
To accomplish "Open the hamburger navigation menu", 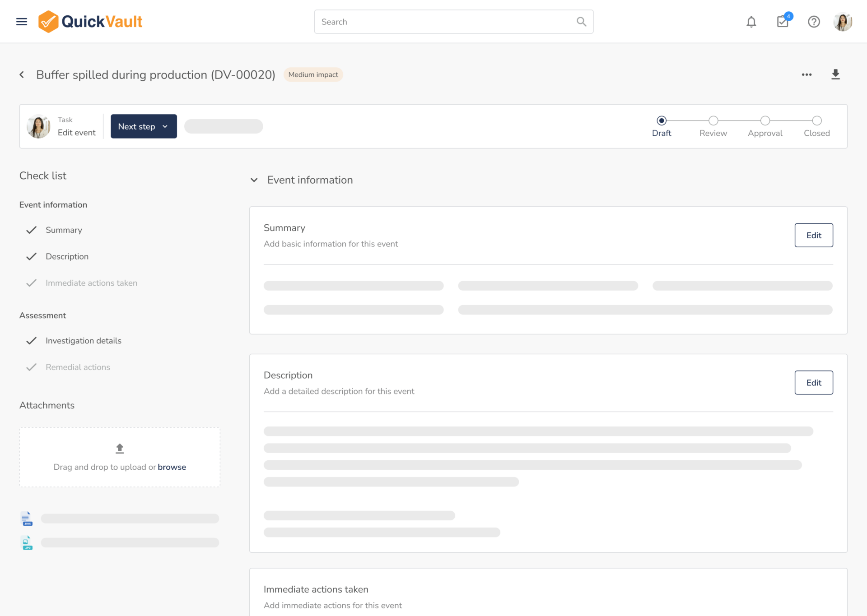I will click(x=22, y=22).
